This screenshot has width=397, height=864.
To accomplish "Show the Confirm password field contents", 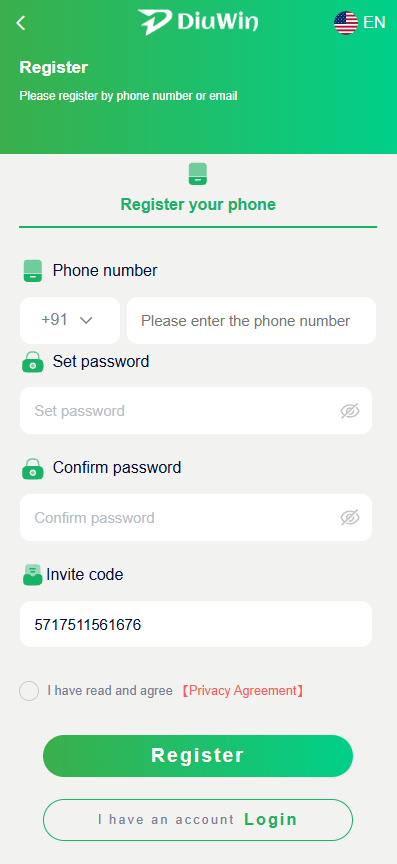I will 350,517.
